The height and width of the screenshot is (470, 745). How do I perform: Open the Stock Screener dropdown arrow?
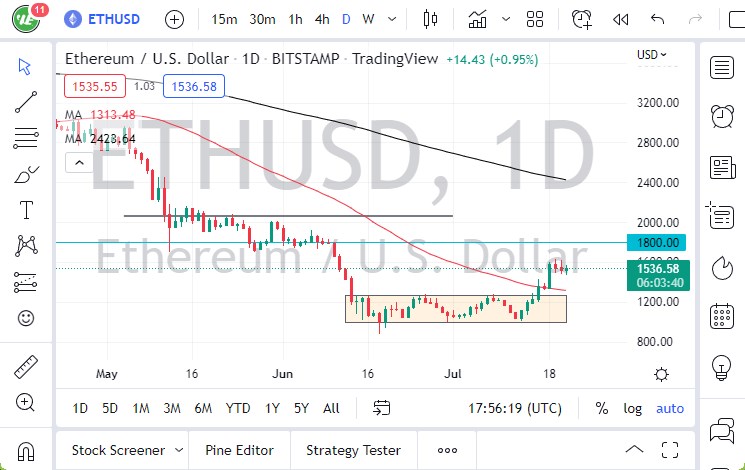[x=179, y=450]
